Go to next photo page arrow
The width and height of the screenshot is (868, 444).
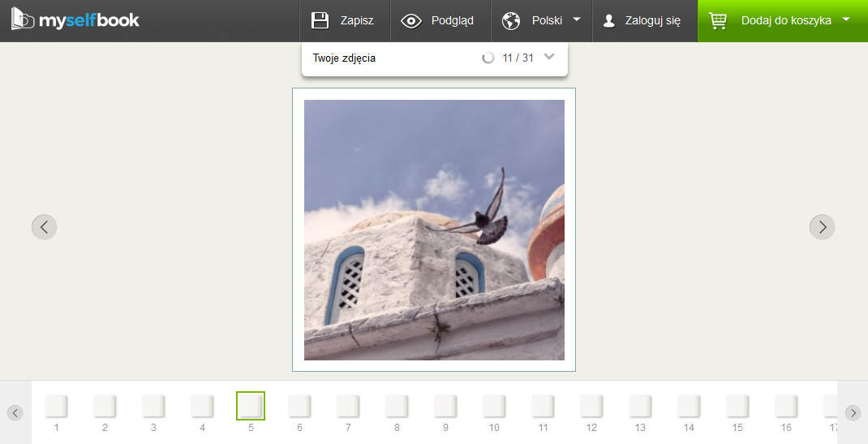(822, 227)
